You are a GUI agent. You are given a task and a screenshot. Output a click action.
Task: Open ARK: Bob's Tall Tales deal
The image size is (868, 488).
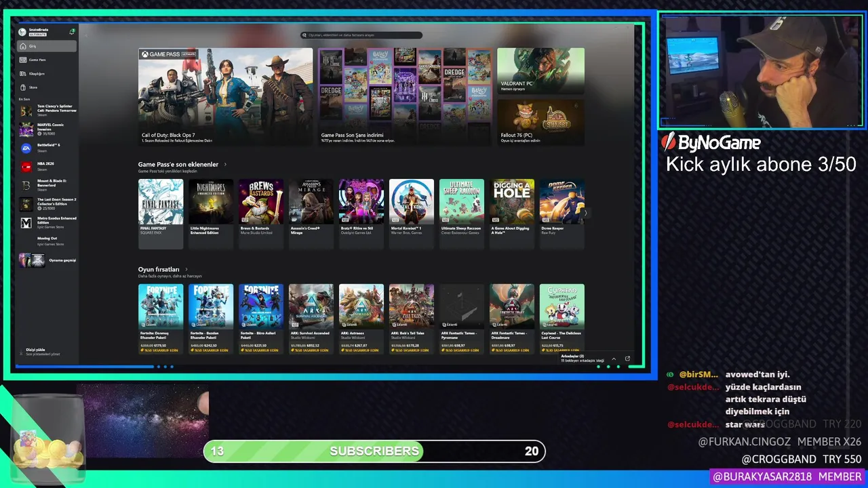(x=412, y=319)
